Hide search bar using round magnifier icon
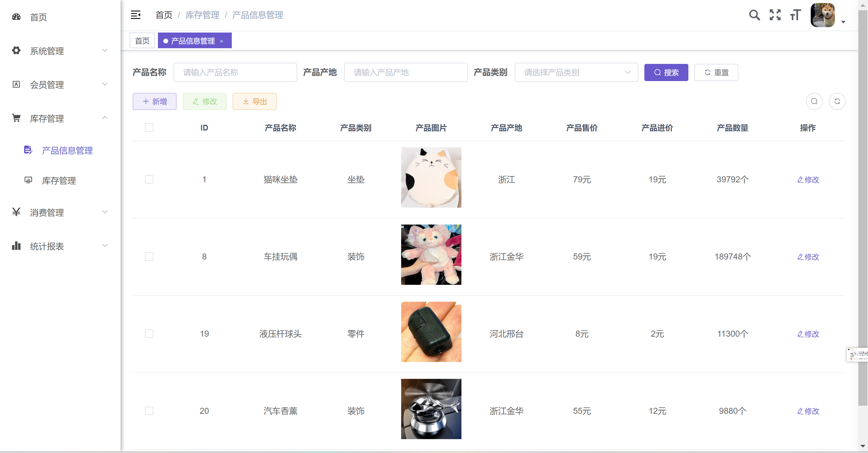Viewport: 868px width, 453px height. [x=814, y=102]
